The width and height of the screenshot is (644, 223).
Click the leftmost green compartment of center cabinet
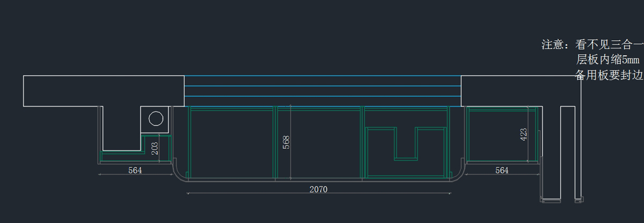point(231,142)
